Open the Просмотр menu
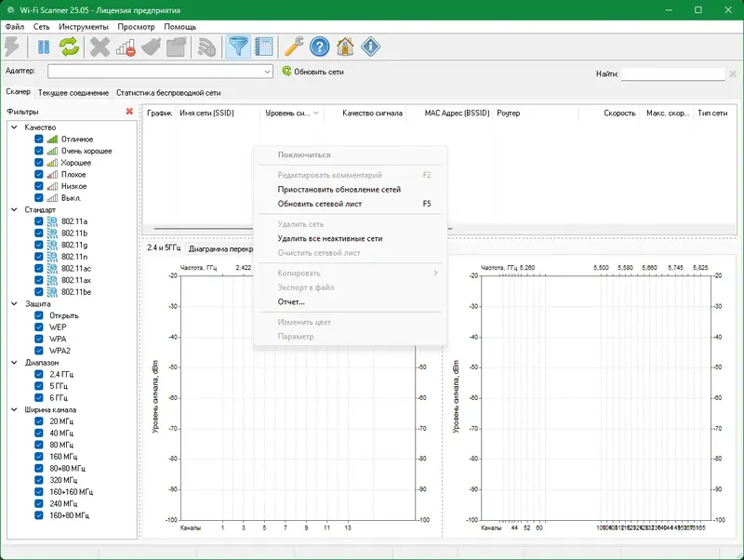The width and height of the screenshot is (744, 560). pos(136,27)
